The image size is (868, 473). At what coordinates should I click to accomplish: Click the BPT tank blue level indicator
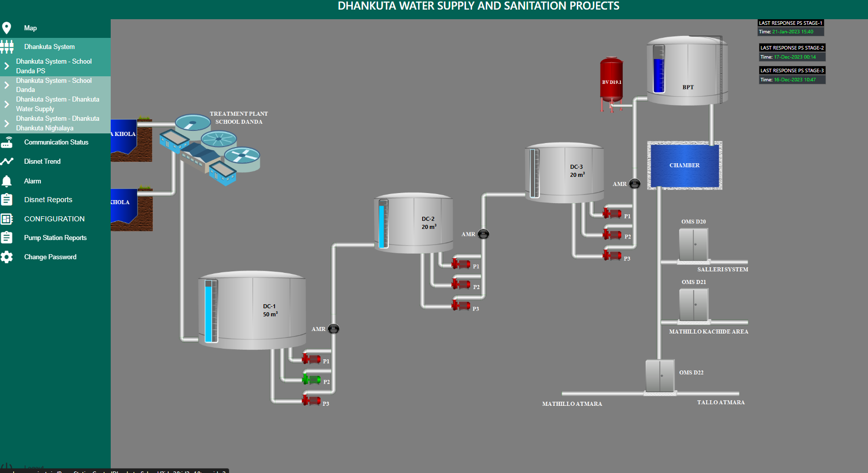659,69
